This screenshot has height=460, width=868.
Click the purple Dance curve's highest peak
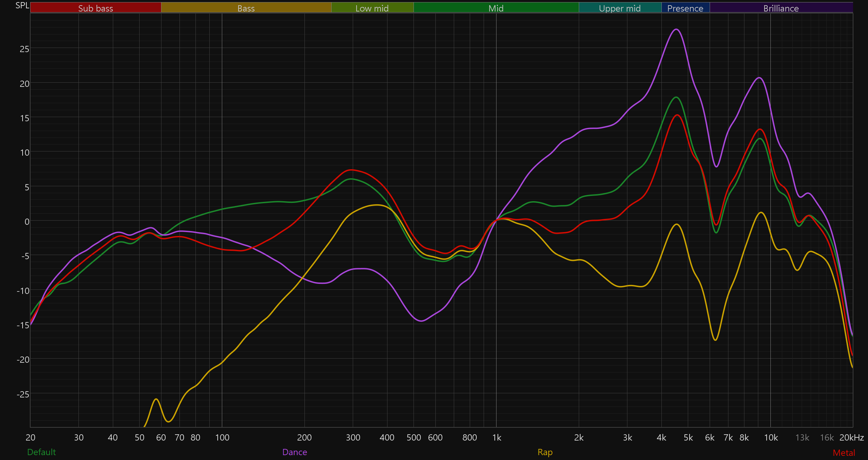[676, 30]
